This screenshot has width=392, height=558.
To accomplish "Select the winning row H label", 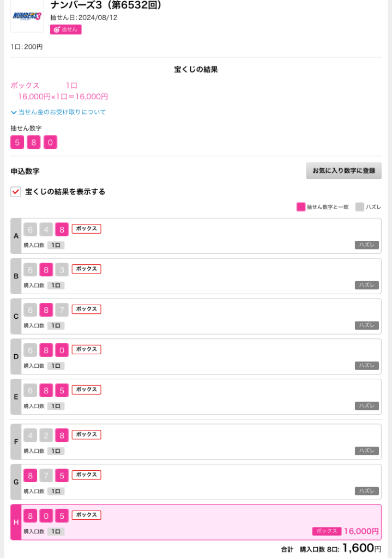I will pyautogui.click(x=16, y=522).
